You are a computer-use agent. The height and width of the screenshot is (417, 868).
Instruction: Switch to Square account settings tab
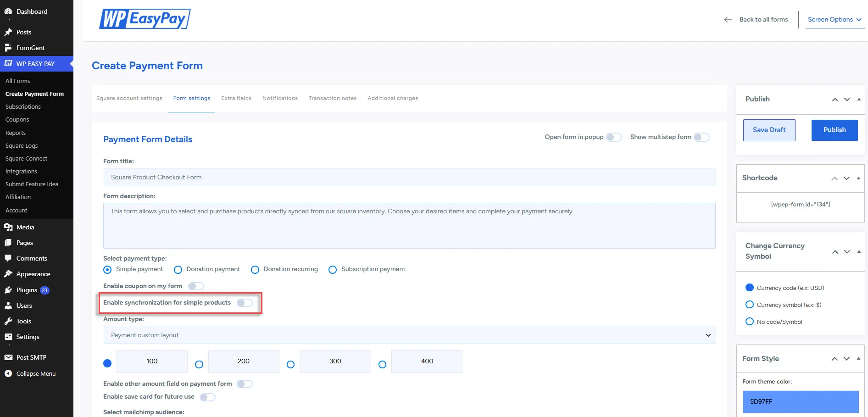point(129,98)
